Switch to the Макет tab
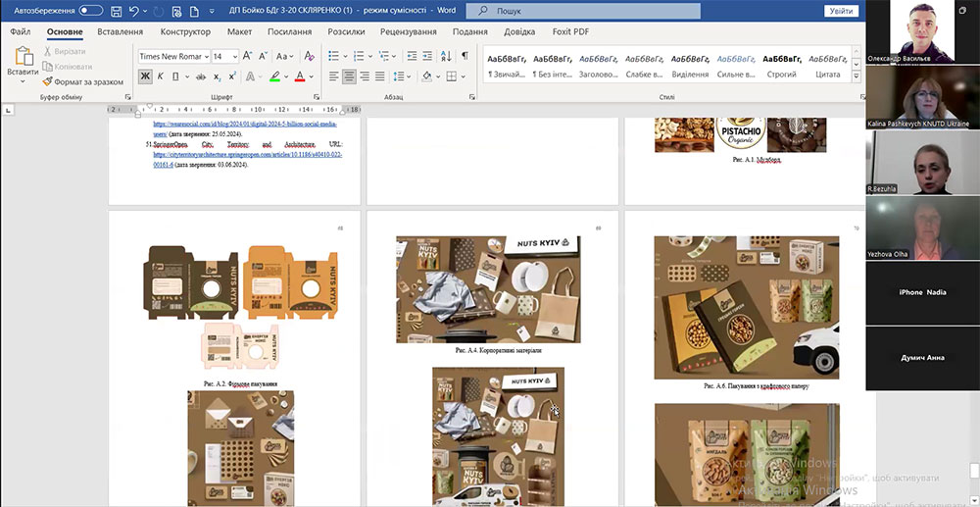The height and width of the screenshot is (507, 980). tap(239, 32)
